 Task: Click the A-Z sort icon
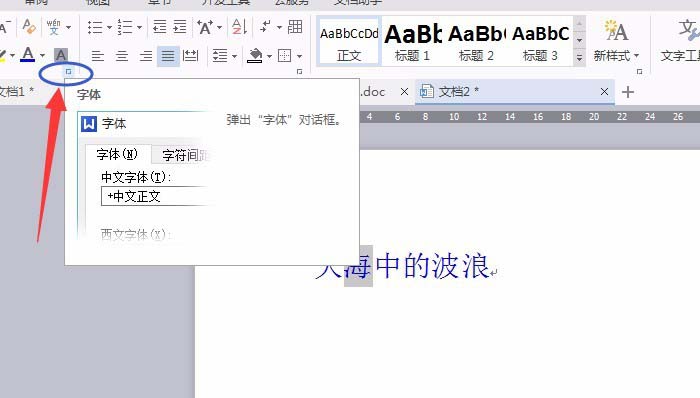239,27
